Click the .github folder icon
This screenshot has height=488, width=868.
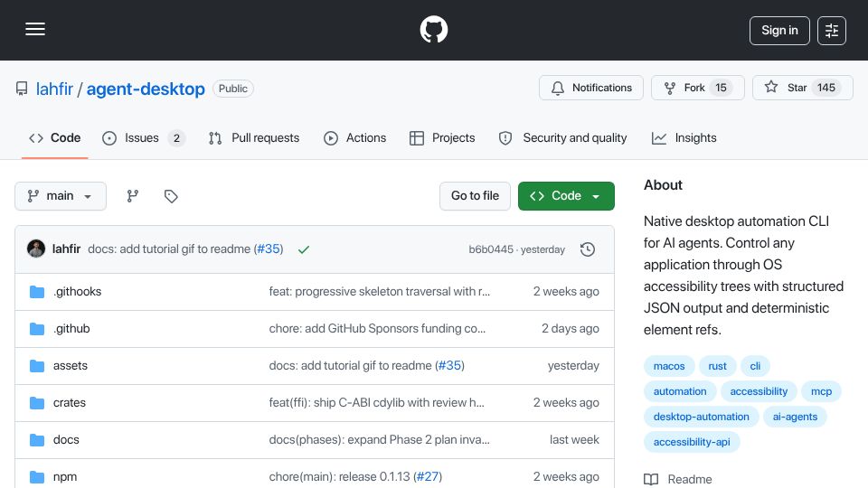tap(37, 329)
